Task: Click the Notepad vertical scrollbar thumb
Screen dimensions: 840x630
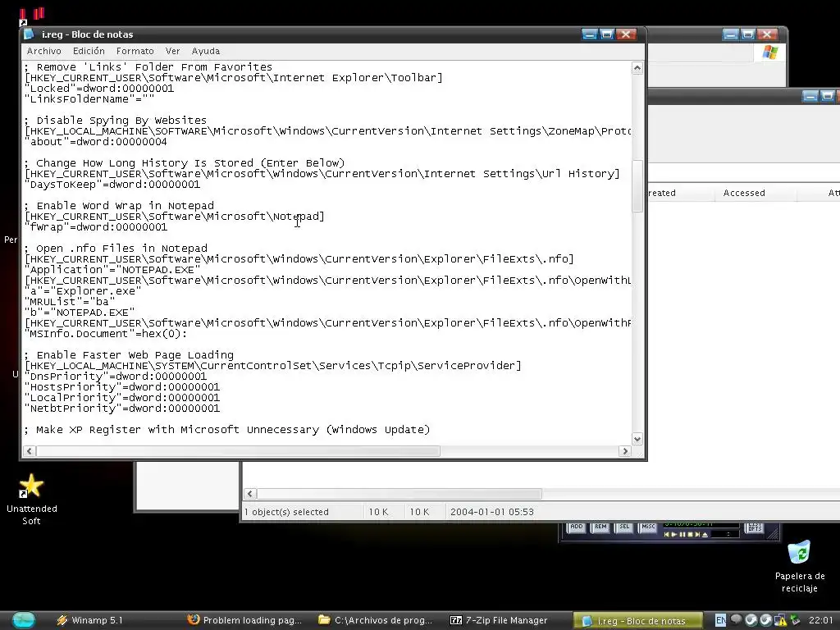Action: (637, 186)
